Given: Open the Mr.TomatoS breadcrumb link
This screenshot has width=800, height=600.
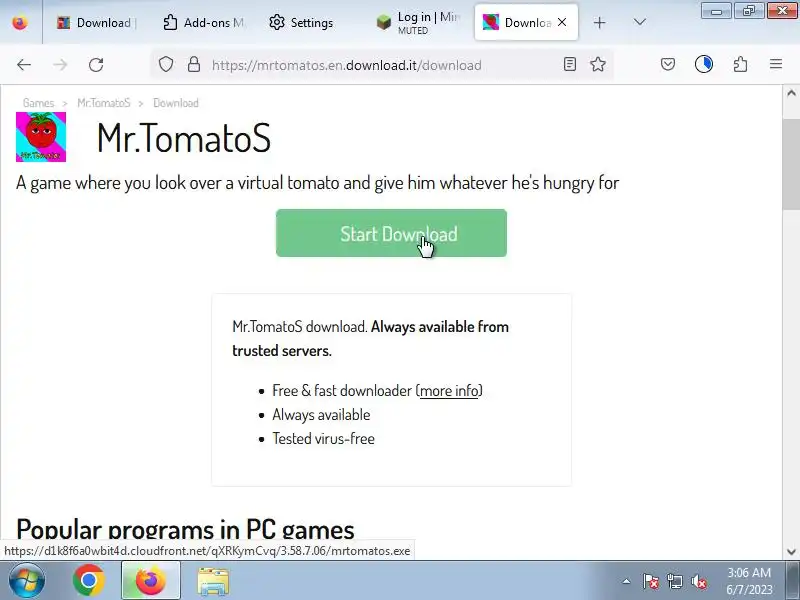Looking at the screenshot, I should click(104, 103).
